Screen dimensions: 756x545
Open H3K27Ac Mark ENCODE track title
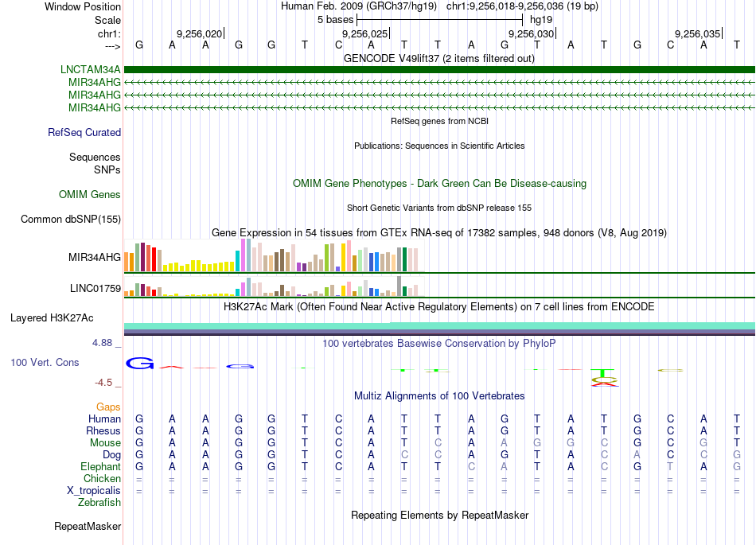point(439,307)
